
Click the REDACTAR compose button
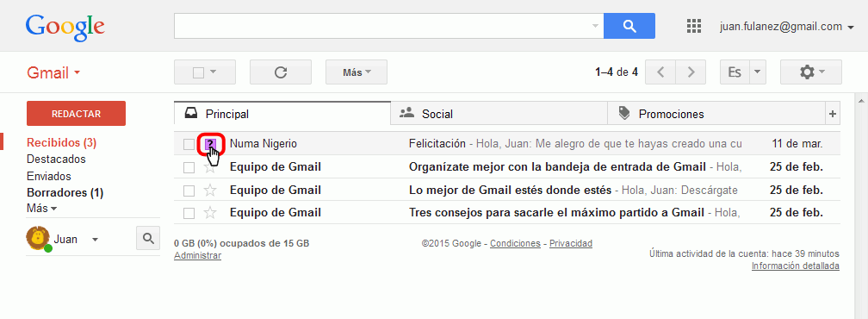76,114
